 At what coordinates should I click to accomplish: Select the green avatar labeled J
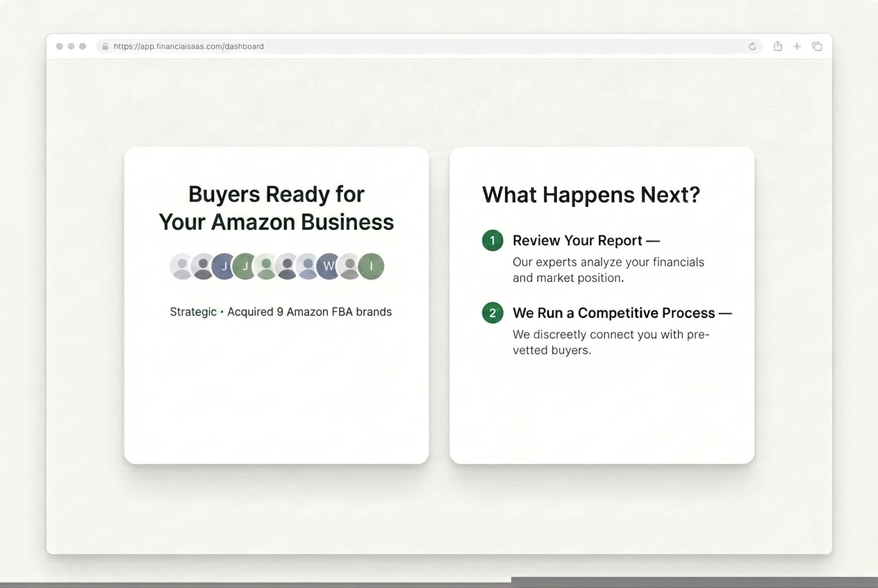pyautogui.click(x=245, y=266)
